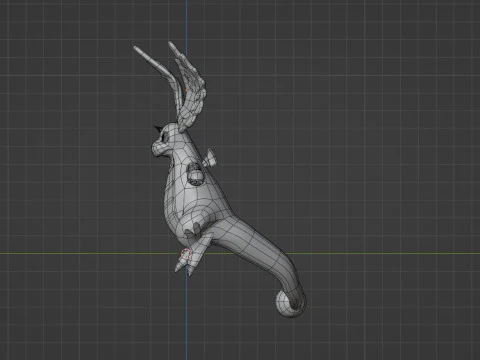Click the orange object origin dot on antlers

[187, 90]
